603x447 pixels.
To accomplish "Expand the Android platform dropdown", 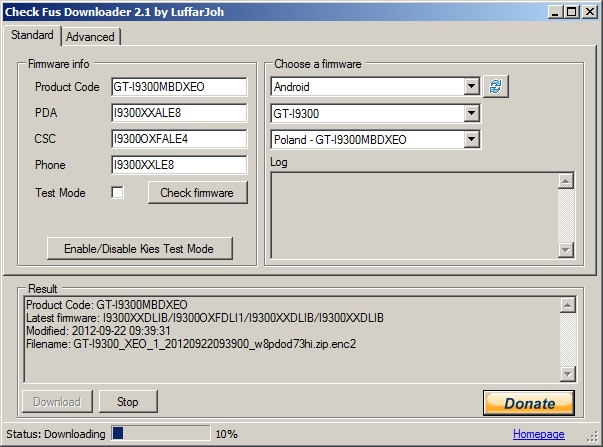I will click(x=471, y=86).
